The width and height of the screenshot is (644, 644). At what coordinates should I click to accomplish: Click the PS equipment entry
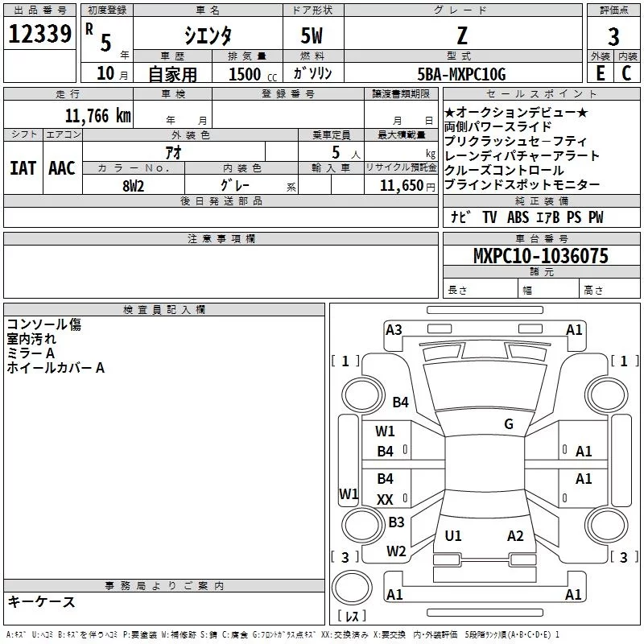click(x=574, y=217)
